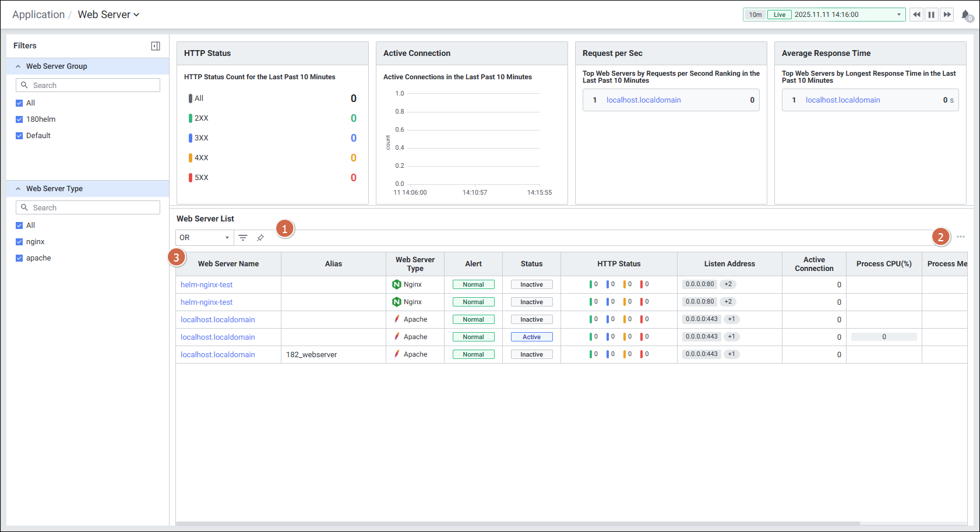Uncheck the 180helm group checkbox
The width and height of the screenshot is (980, 532).
(19, 119)
